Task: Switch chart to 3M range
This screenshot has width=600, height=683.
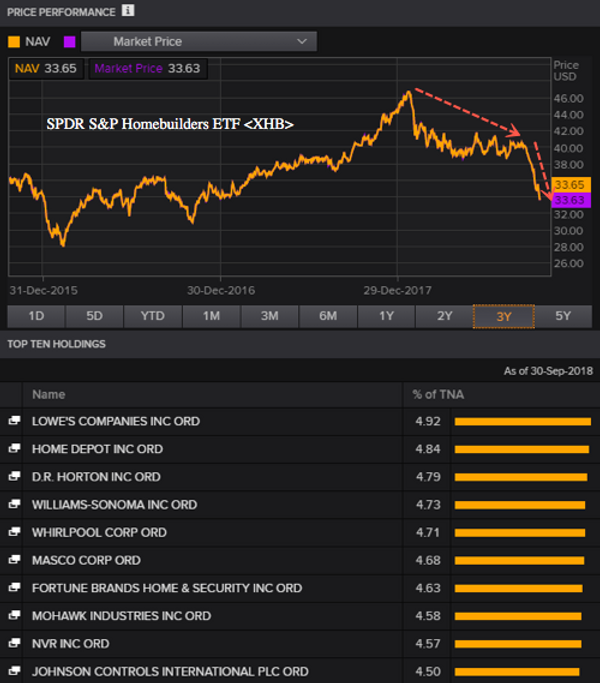Action: tap(270, 316)
